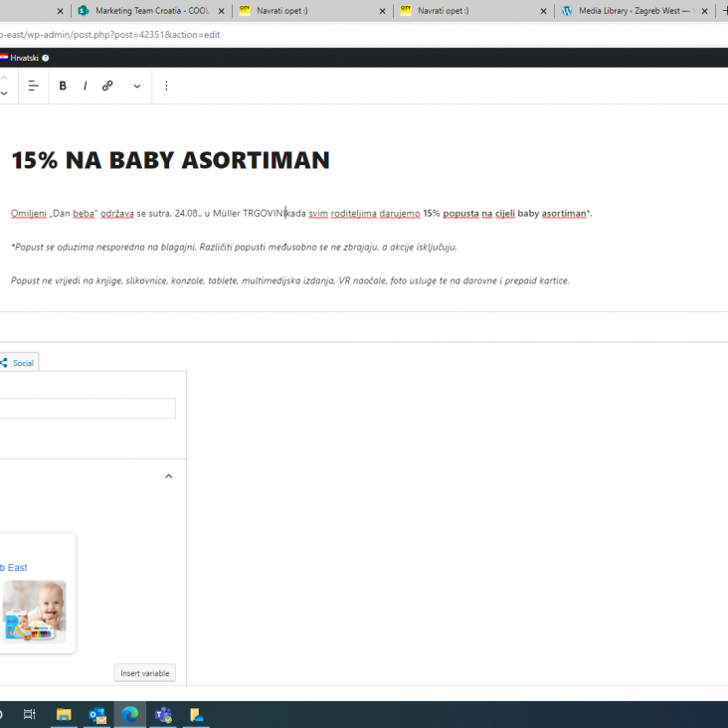Switch to Media Library Zagreb West tab
Screen dimensions: 728x728
634,11
